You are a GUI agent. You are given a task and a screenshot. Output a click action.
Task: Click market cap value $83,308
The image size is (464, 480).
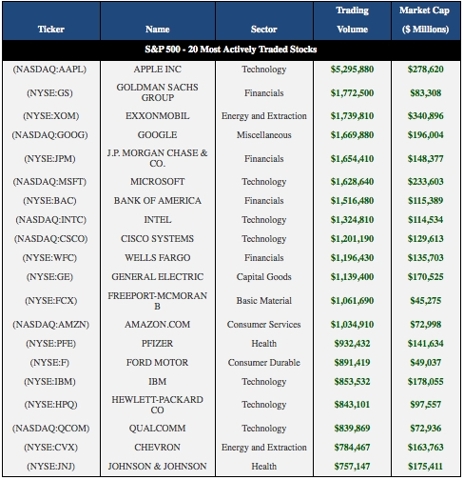click(x=425, y=93)
